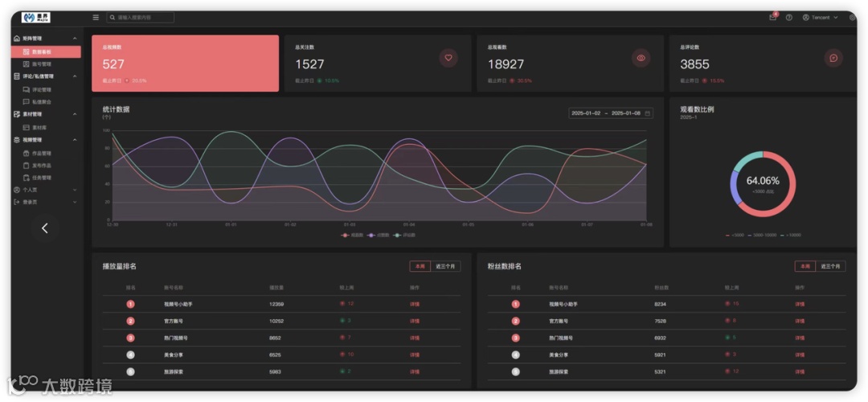Toggle the <5000 legend item of donut chart
The image size is (868, 402).
(x=735, y=236)
